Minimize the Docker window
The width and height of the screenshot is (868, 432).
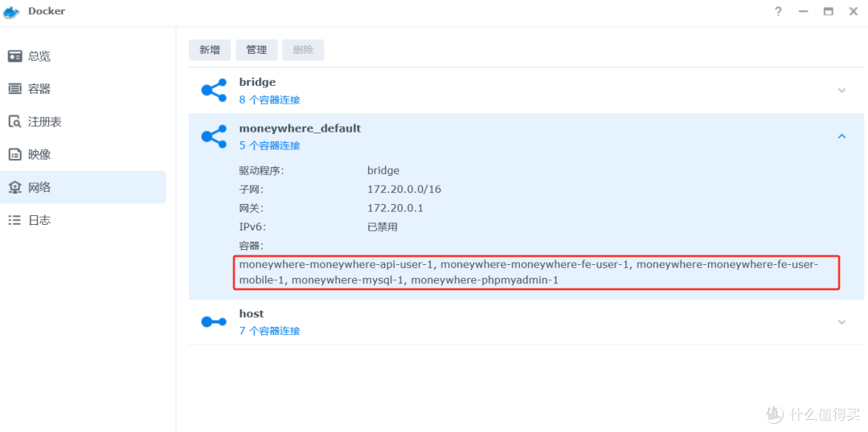pyautogui.click(x=803, y=11)
